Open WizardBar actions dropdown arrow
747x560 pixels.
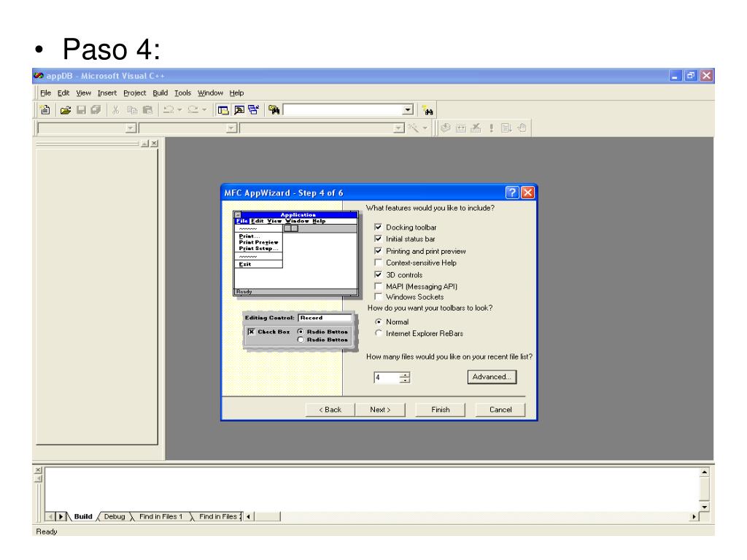[425, 128]
